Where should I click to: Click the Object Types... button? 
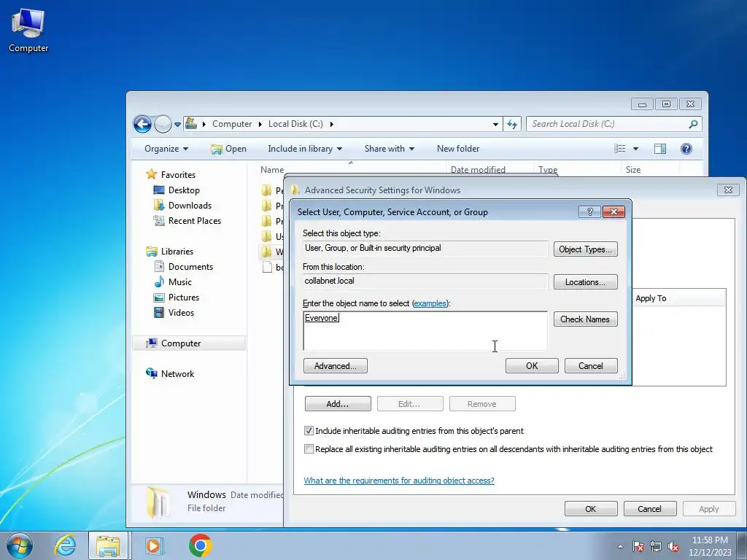[x=585, y=249]
